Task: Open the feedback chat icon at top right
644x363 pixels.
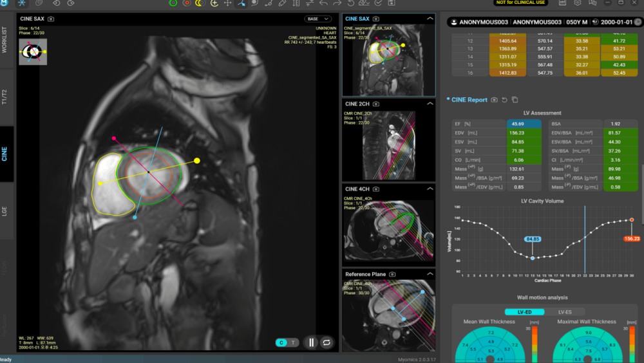Action: click(592, 3)
